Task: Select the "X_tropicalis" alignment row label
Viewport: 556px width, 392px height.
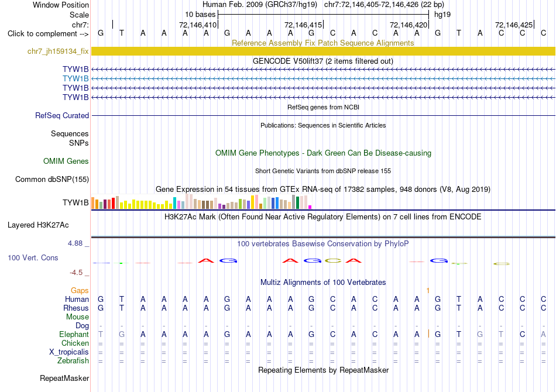Action: click(69, 352)
